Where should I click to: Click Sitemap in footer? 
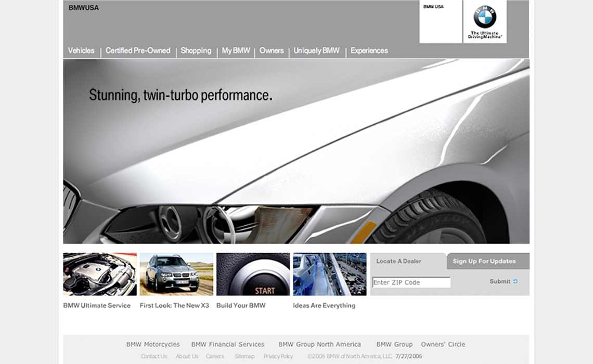click(x=244, y=356)
